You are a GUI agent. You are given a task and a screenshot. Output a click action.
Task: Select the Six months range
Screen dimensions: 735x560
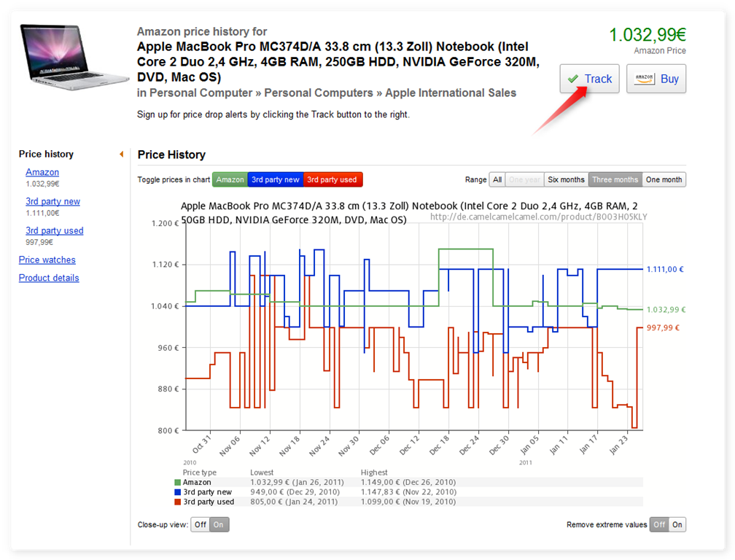coord(566,179)
